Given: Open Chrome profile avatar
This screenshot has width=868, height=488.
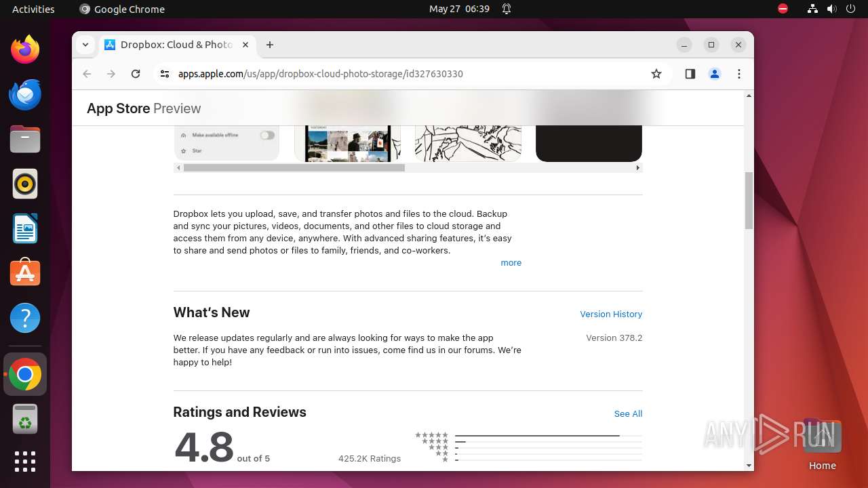Looking at the screenshot, I should point(715,74).
